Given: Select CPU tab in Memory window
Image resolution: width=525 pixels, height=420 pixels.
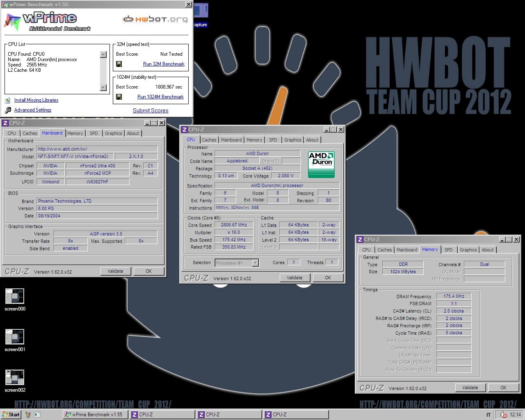Looking at the screenshot, I should tap(366, 250).
